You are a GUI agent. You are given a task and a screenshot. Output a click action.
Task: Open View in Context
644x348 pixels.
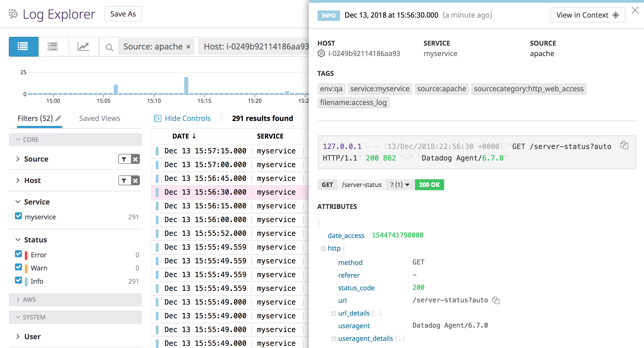coord(588,15)
